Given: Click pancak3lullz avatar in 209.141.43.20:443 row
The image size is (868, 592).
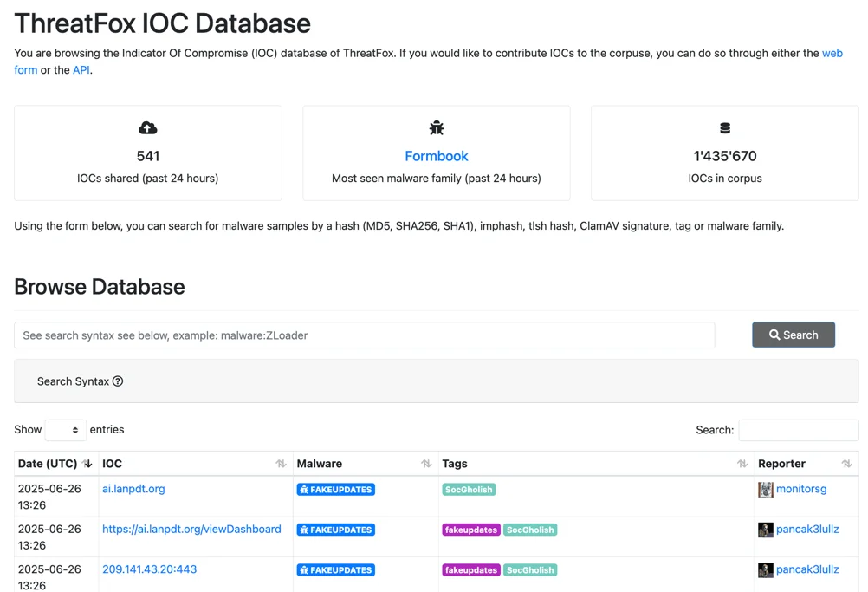Looking at the screenshot, I should coord(766,569).
